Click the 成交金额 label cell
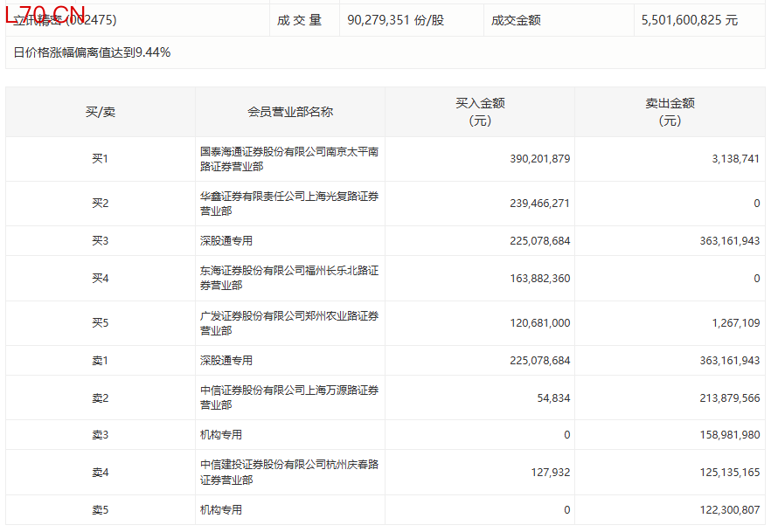 coord(516,20)
